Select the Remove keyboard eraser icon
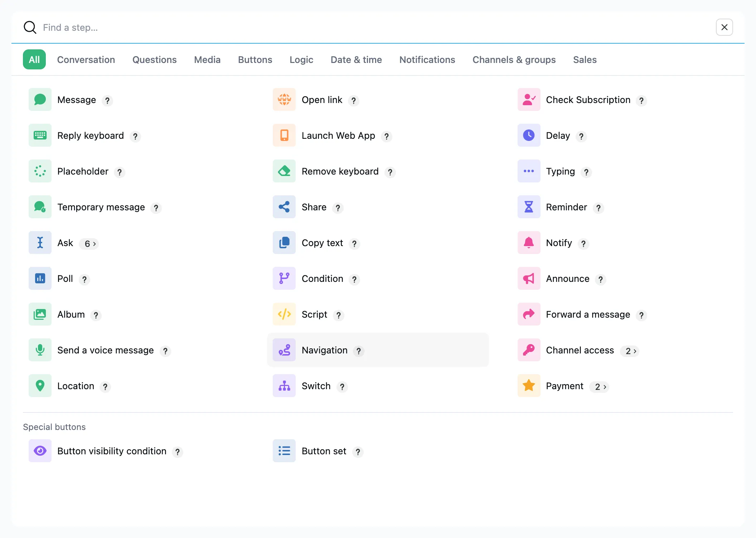756x538 pixels. point(284,171)
